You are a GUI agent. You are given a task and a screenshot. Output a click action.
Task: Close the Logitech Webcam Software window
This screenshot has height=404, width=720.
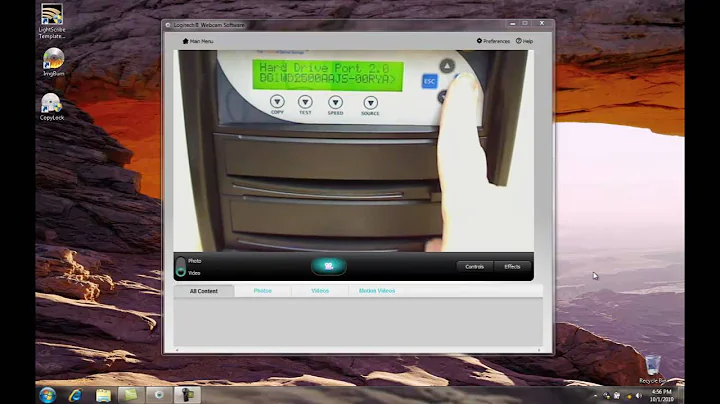542,23
